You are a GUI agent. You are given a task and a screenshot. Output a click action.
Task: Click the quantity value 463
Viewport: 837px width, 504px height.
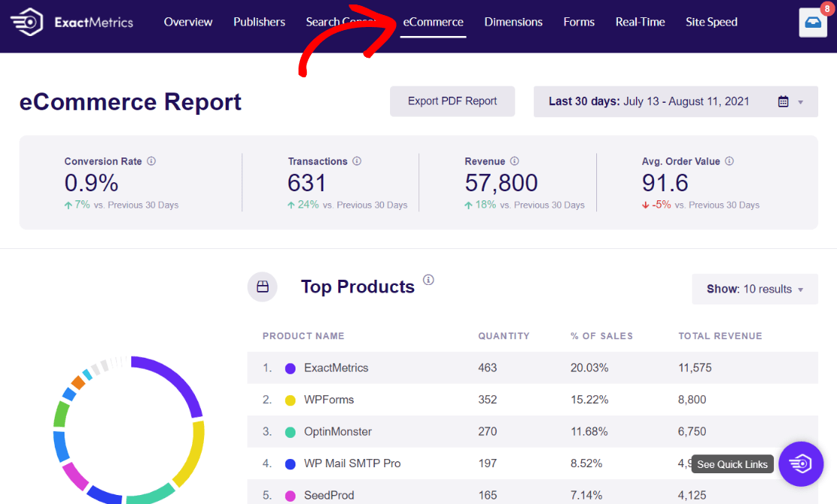coord(487,367)
